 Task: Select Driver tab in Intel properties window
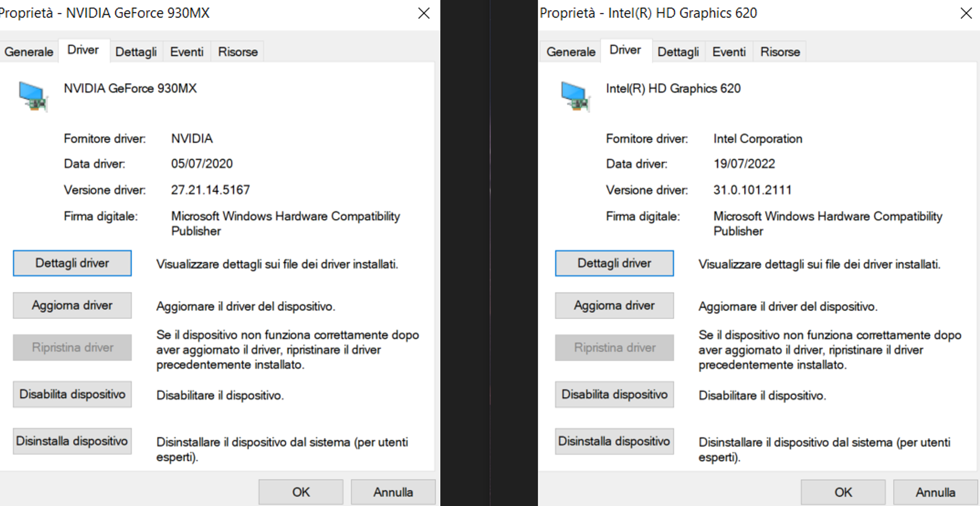point(625,50)
